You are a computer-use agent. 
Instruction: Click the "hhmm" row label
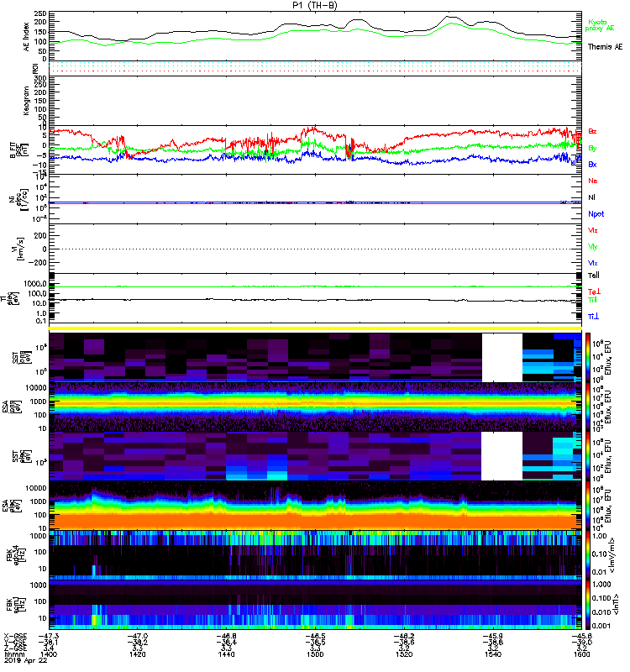tap(13, 654)
